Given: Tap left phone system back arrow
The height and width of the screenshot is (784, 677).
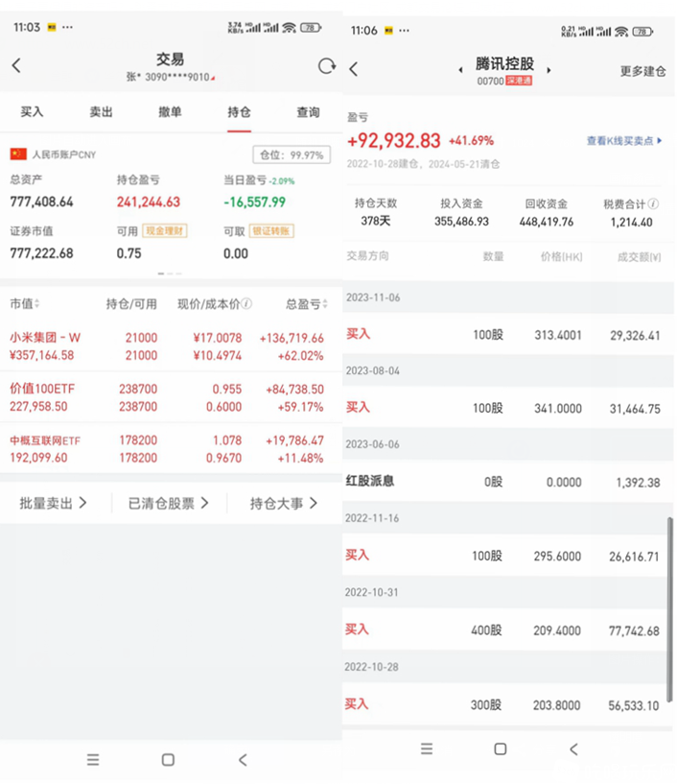Looking at the screenshot, I should [243, 760].
